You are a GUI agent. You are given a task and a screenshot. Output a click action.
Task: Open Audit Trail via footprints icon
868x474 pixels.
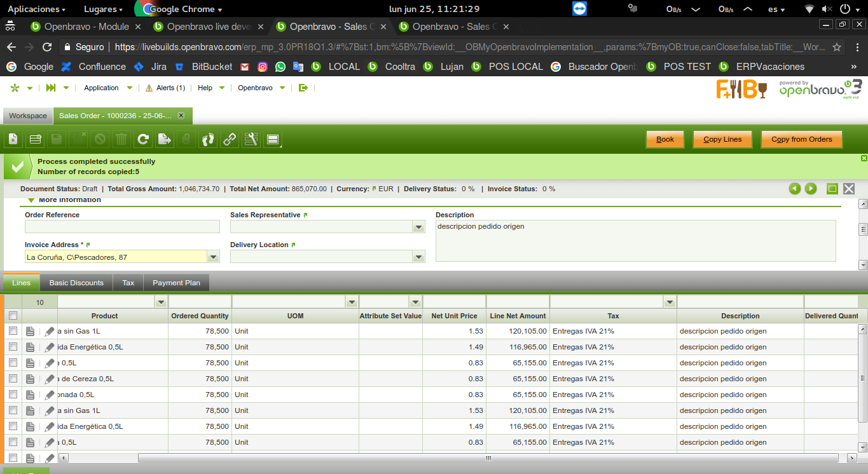click(208, 139)
